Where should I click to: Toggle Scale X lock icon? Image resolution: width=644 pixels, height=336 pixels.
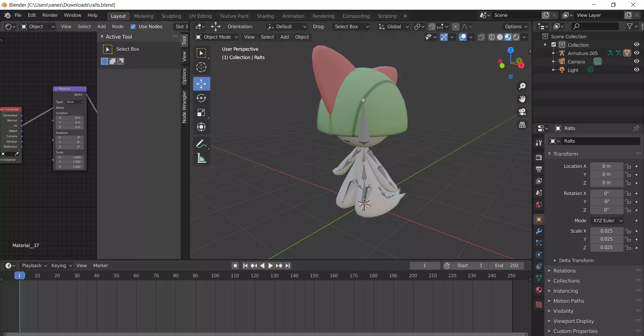pyautogui.click(x=628, y=231)
